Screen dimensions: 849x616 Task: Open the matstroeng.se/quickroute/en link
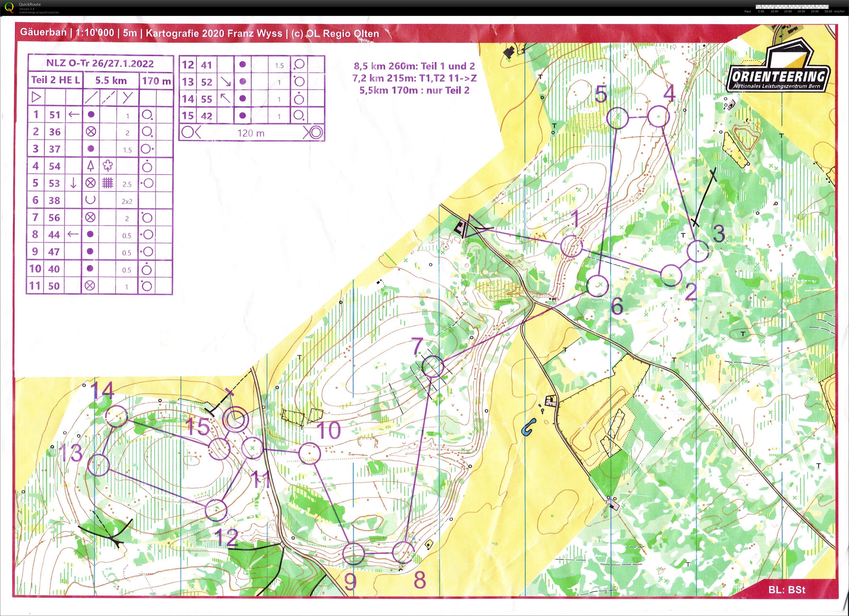tap(39, 12)
